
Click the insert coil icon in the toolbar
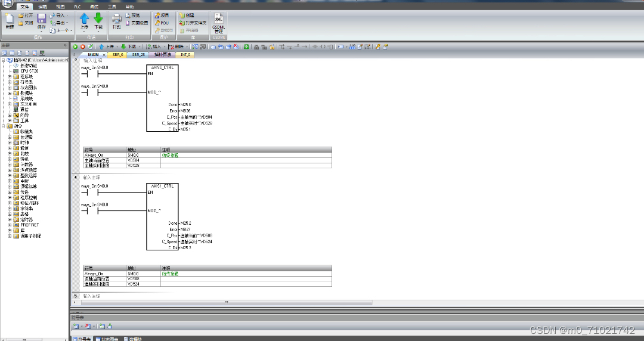[323, 47]
